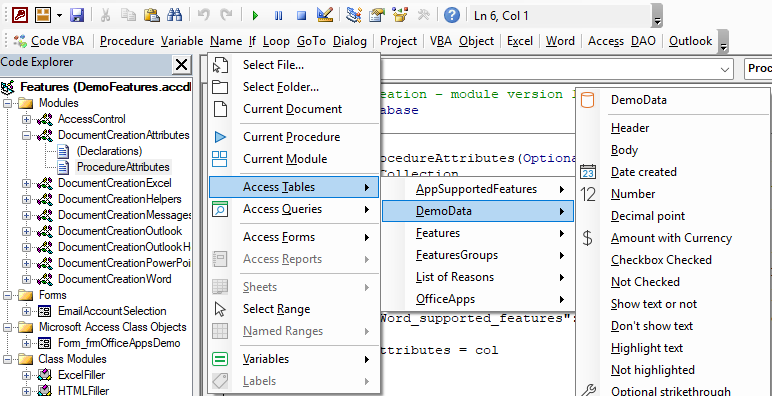The width and height of the screenshot is (772, 396).
Task: Expand the ExcelFiller class node
Action: (26, 375)
